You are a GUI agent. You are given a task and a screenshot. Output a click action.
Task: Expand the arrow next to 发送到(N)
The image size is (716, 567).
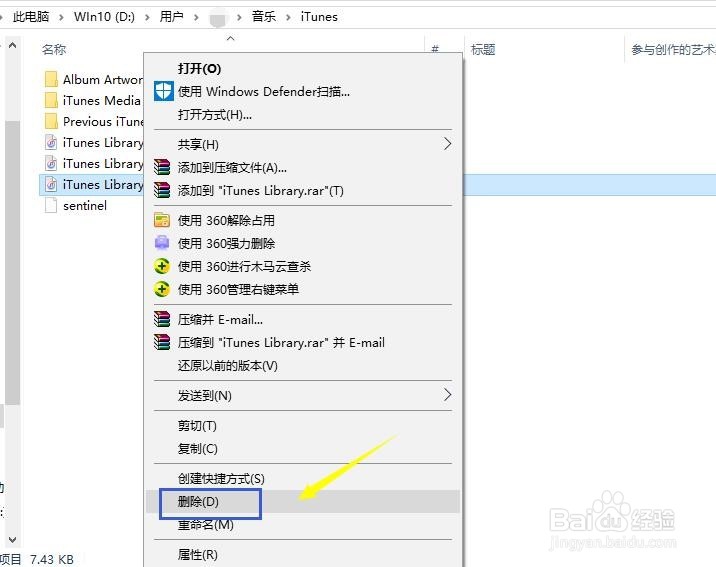tap(447, 395)
